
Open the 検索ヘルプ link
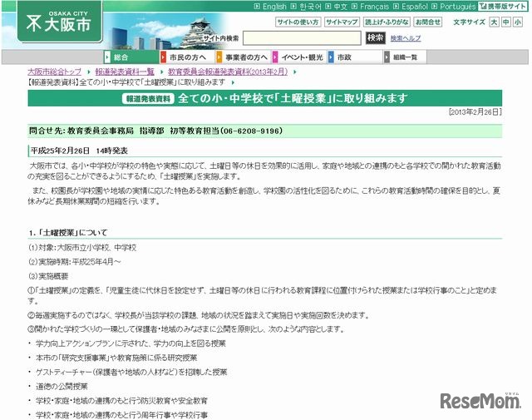coord(406,38)
